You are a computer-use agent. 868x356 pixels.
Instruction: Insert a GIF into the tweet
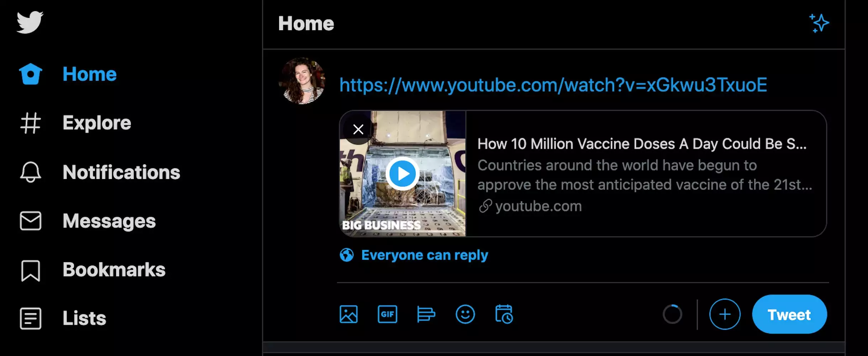(x=387, y=314)
